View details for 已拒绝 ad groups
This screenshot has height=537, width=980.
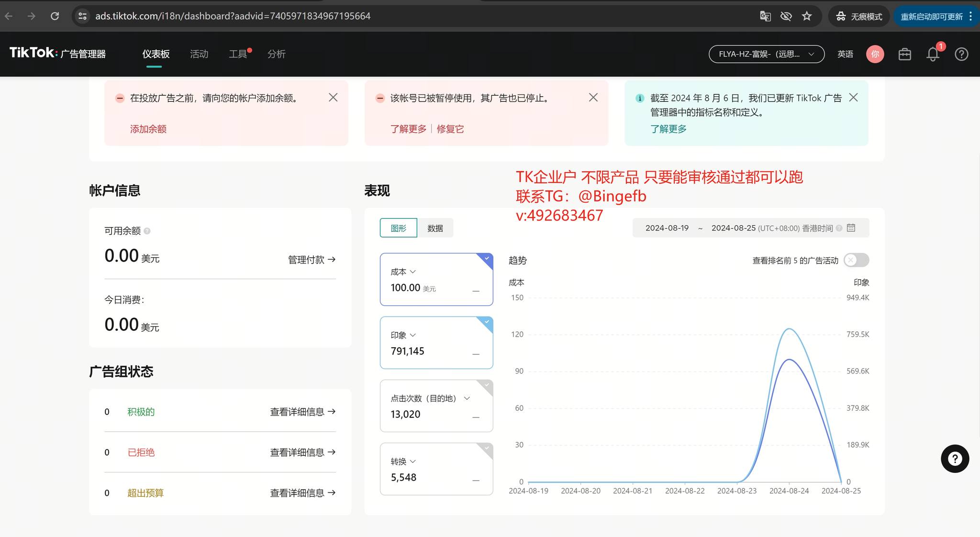tap(302, 452)
